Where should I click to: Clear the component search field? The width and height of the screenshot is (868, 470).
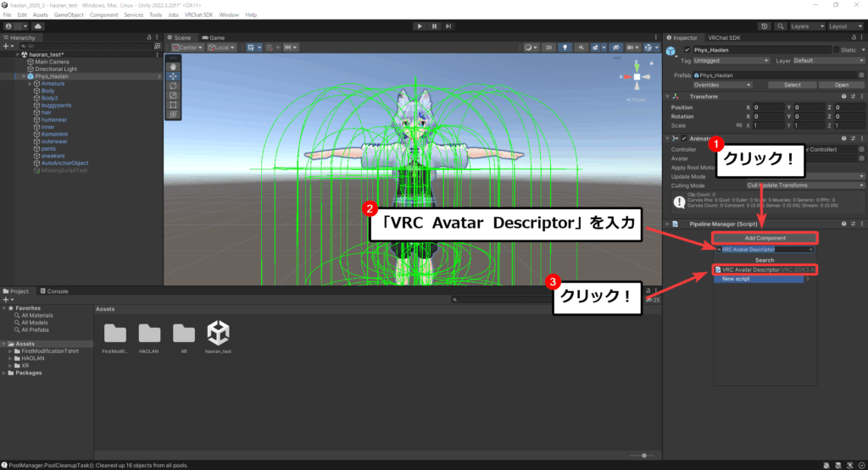(x=811, y=250)
